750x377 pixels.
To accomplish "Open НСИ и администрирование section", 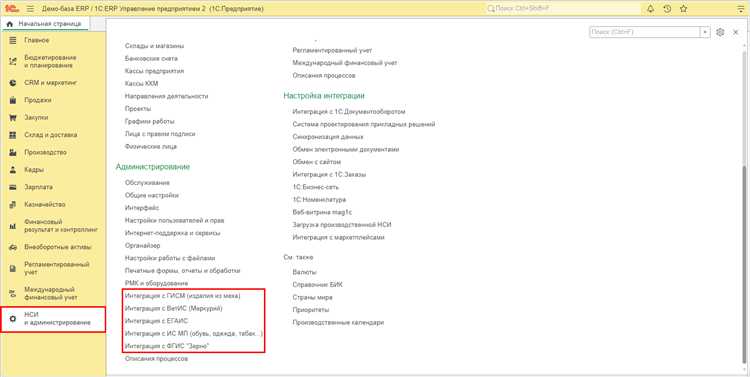I will point(53,319).
